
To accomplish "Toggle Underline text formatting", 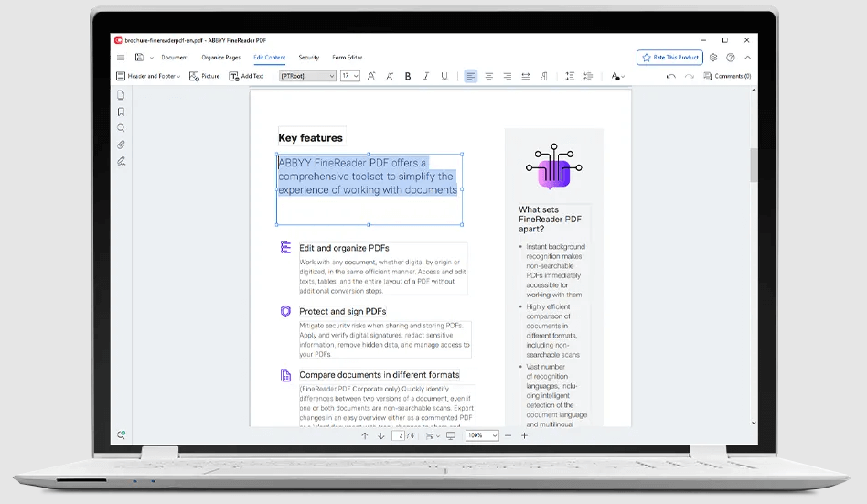I will (444, 77).
